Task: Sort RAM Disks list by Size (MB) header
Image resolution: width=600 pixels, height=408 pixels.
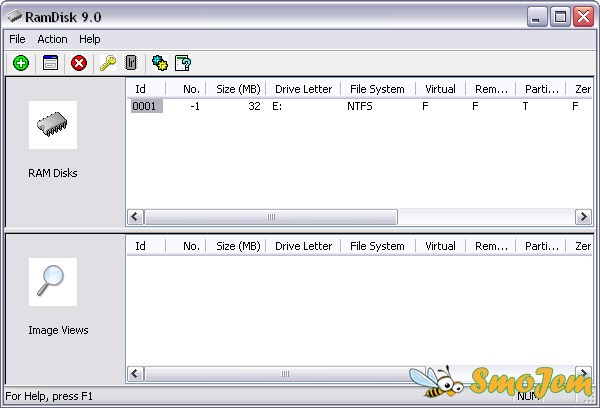Action: [x=236, y=89]
